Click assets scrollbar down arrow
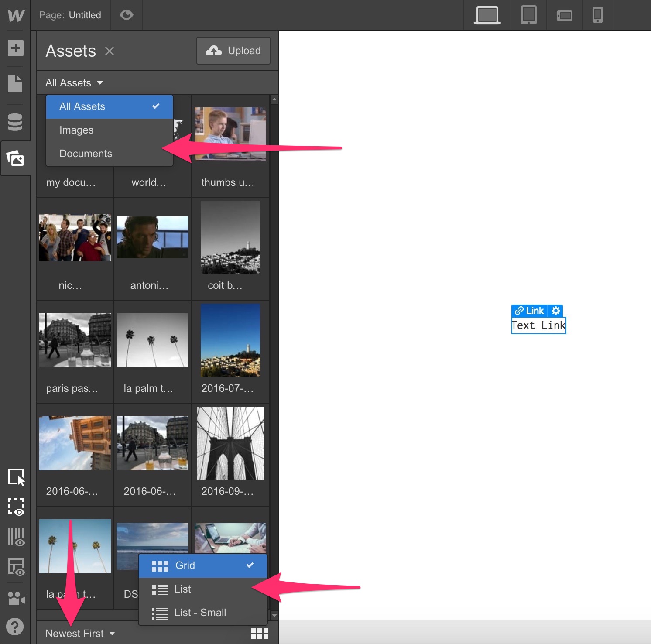This screenshot has height=644, width=651. pos(274,615)
